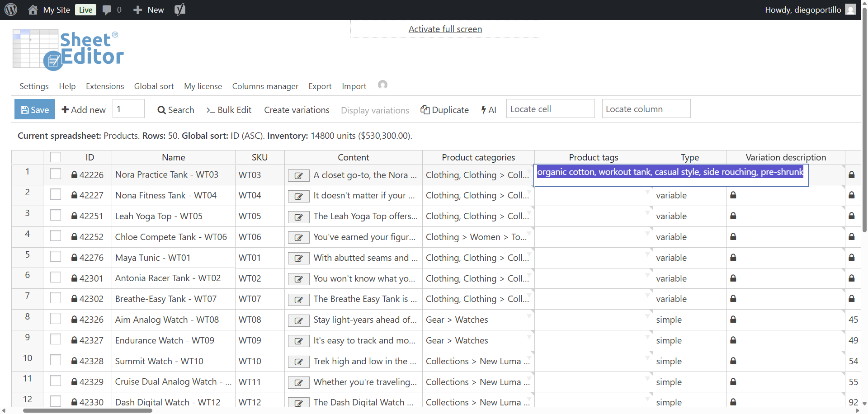Viewport: 868px width, 414px height.
Task: Select the checkbox for Endurance Watch row
Action: [x=56, y=339]
